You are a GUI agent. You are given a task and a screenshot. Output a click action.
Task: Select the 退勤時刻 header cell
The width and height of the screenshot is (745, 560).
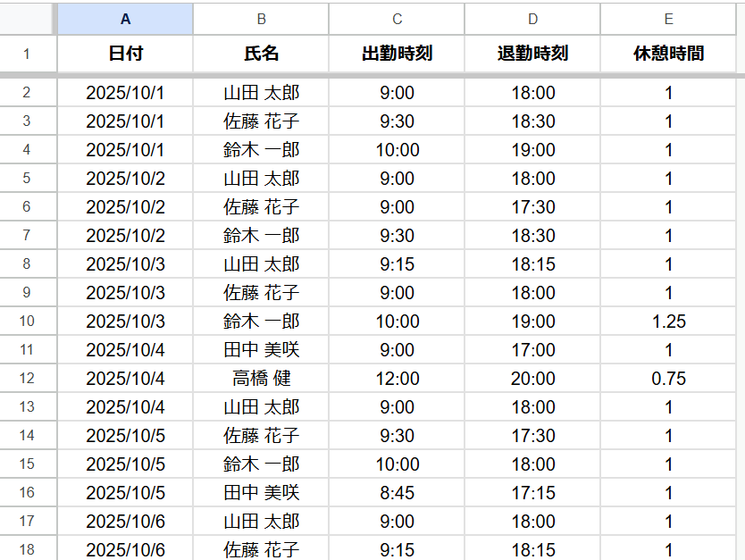coord(532,54)
